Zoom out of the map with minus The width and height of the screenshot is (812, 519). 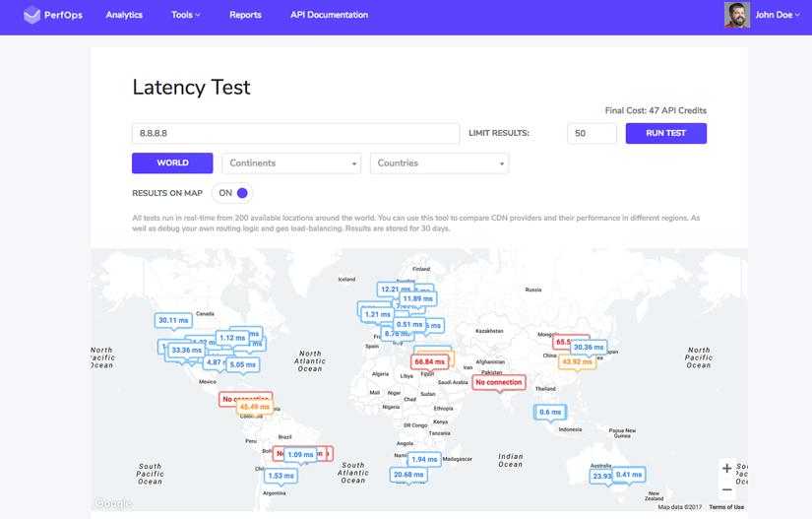(x=727, y=489)
